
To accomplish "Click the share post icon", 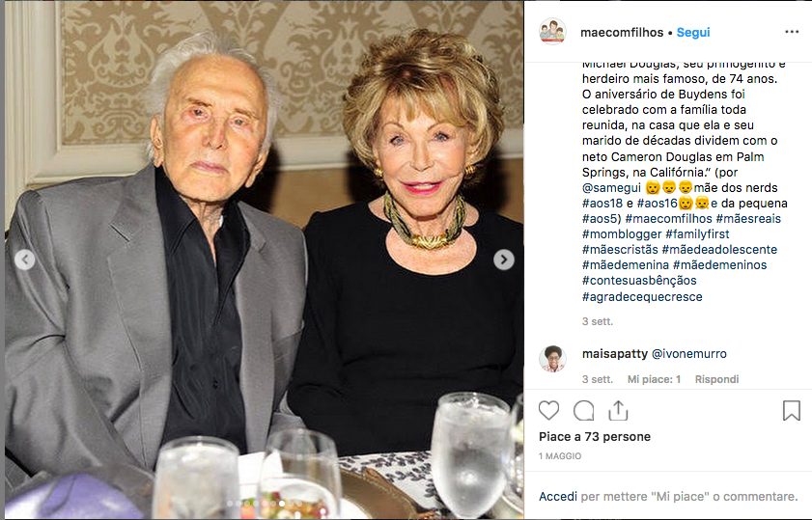I will [x=618, y=411].
